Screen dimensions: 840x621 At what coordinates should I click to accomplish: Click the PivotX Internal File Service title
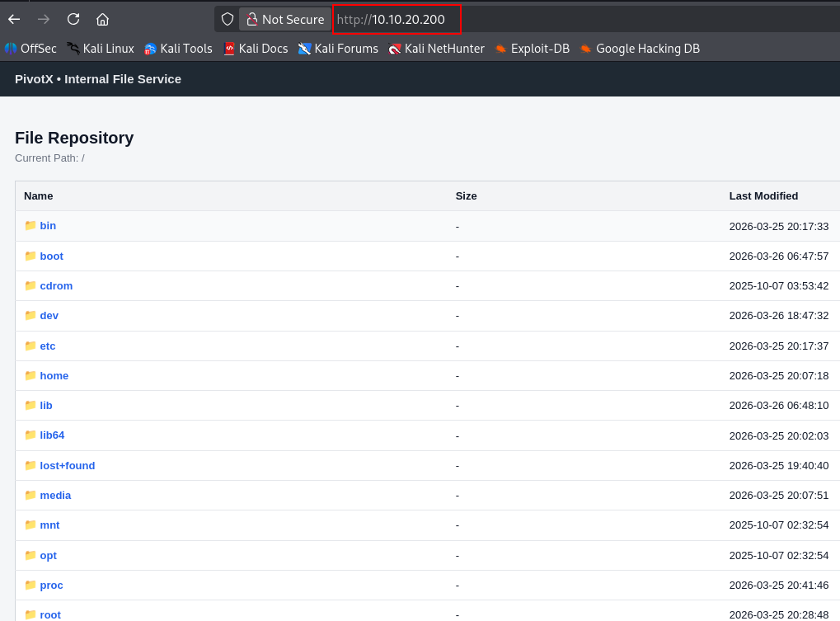click(98, 79)
